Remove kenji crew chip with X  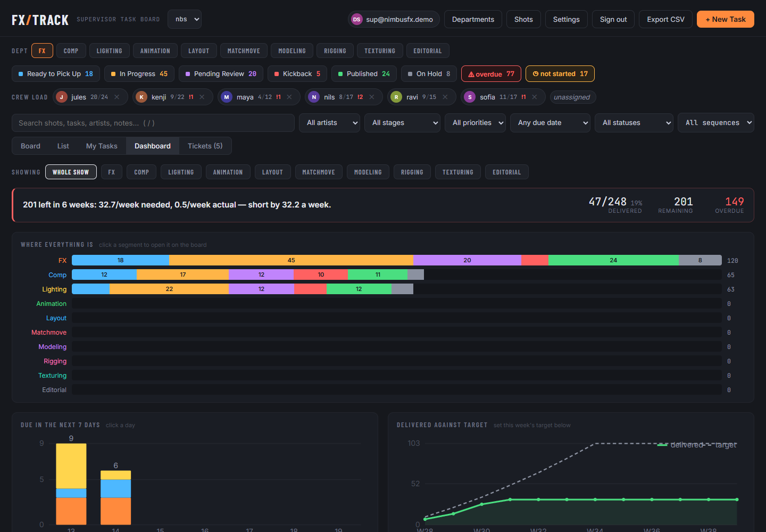click(x=202, y=97)
